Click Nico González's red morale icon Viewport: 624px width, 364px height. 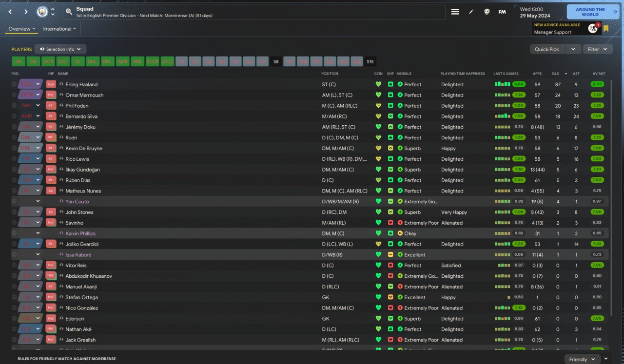[x=400, y=308]
